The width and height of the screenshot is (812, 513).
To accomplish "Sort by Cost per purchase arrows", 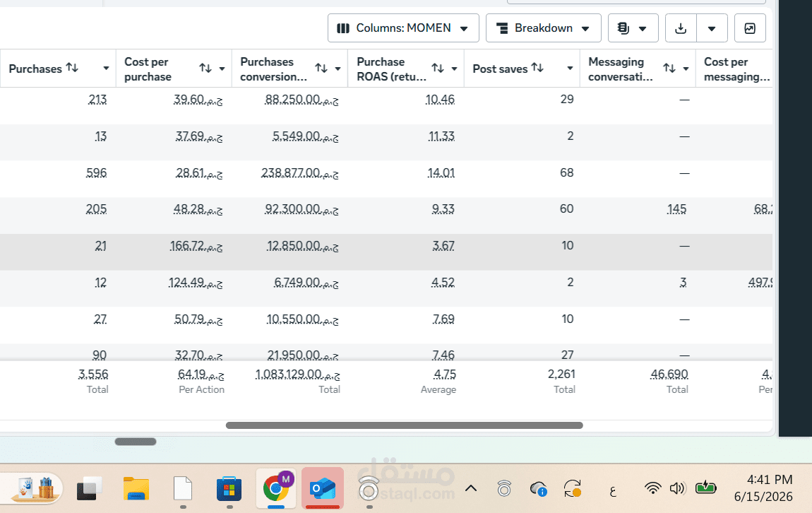I will click(205, 68).
